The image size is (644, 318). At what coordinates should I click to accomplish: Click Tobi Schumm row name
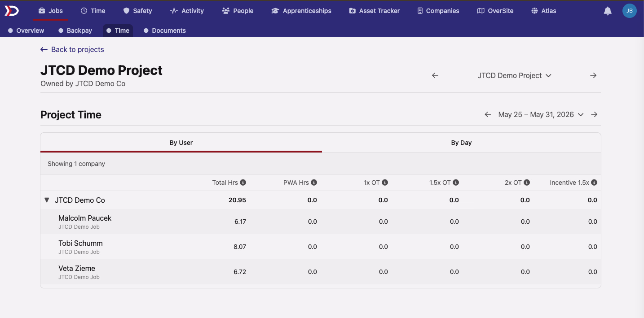(80, 243)
